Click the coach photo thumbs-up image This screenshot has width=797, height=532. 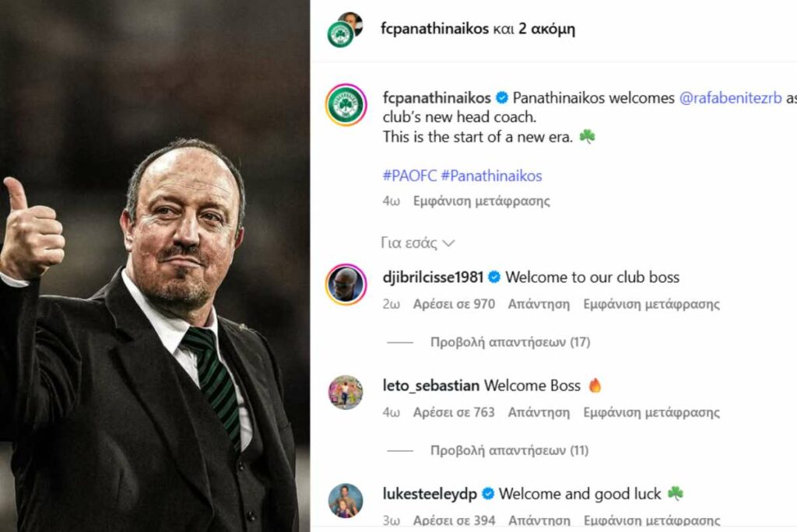coord(155,266)
